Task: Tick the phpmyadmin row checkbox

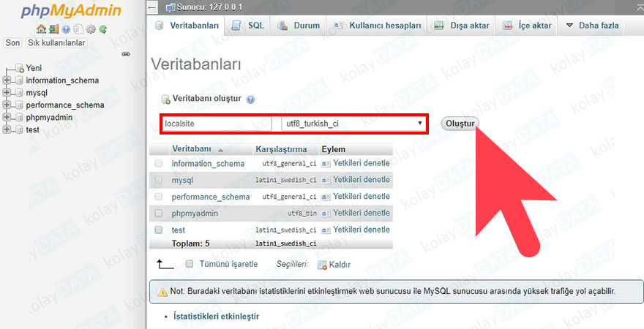Action: click(x=159, y=213)
